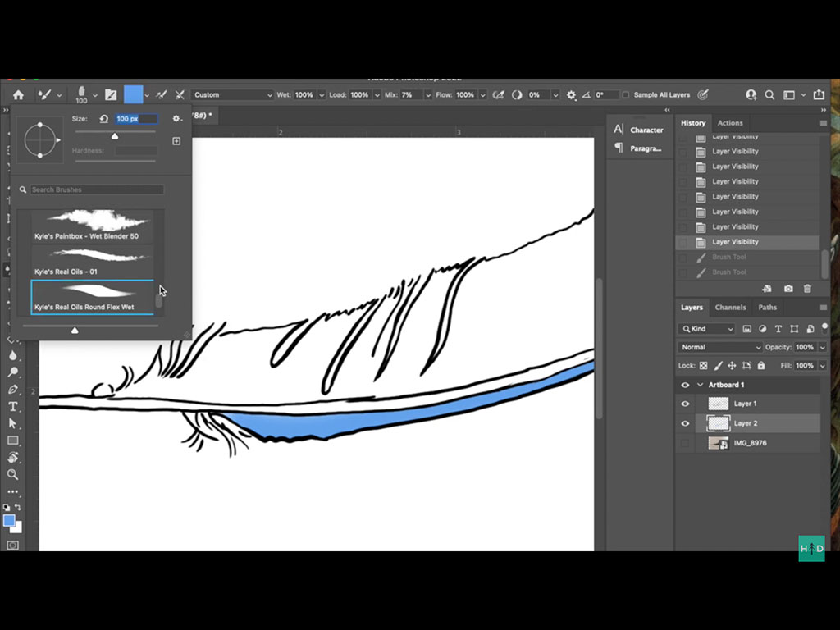This screenshot has width=840, height=630.
Task: Open the Filter for type layers icon
Action: (778, 329)
